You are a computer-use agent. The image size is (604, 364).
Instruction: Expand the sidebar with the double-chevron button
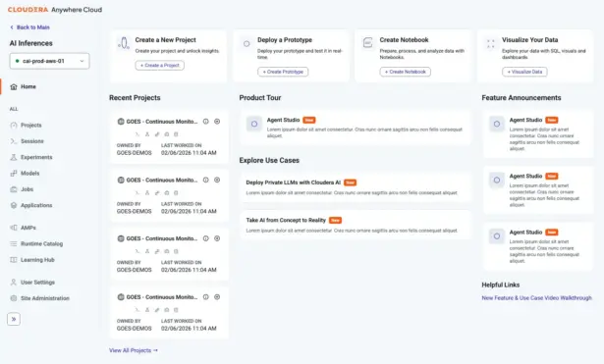click(14, 319)
